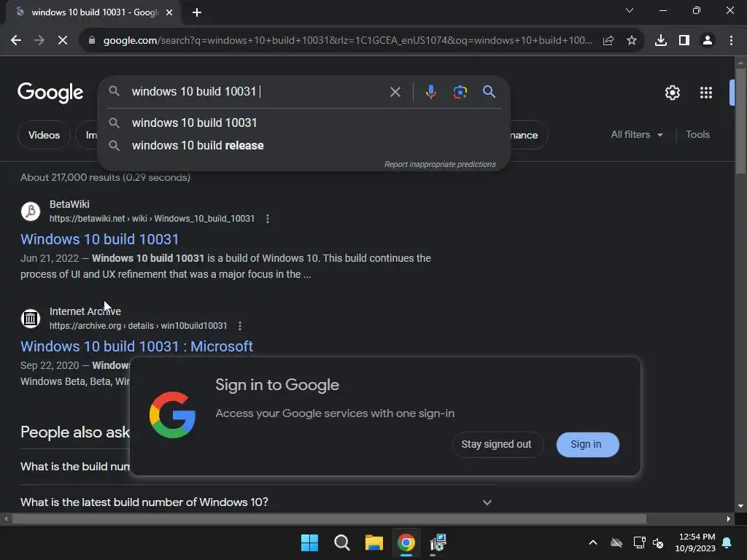
Task: Click the display network tray icon
Action: (x=639, y=542)
